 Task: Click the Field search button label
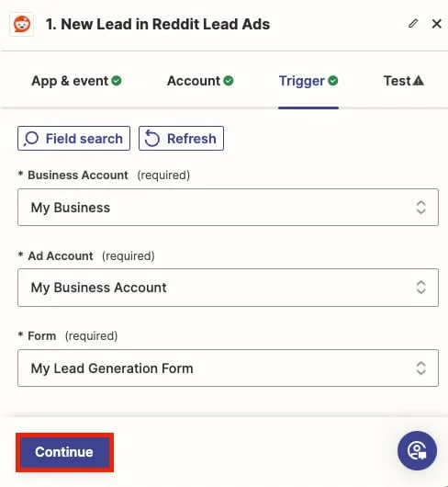pos(84,139)
